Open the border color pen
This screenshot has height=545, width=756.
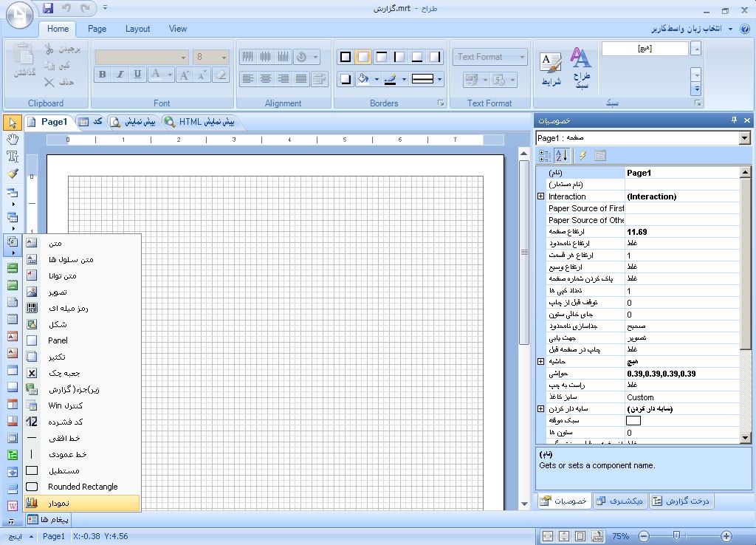pyautogui.click(x=391, y=78)
